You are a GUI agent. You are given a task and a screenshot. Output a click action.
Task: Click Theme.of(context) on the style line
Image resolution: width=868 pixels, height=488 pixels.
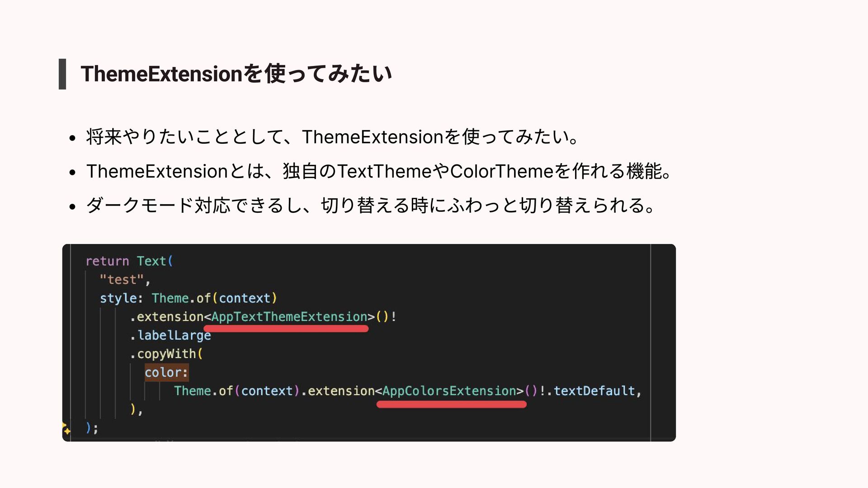pos(214,298)
